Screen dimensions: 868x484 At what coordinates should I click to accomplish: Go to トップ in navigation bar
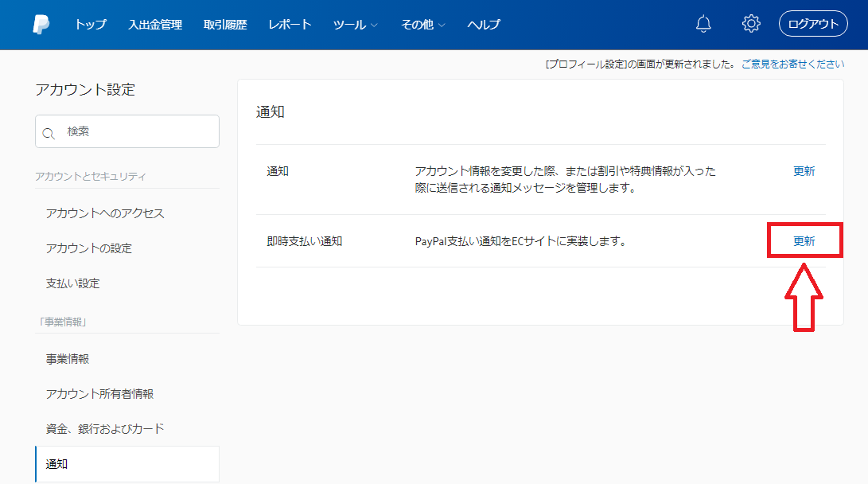(90, 25)
